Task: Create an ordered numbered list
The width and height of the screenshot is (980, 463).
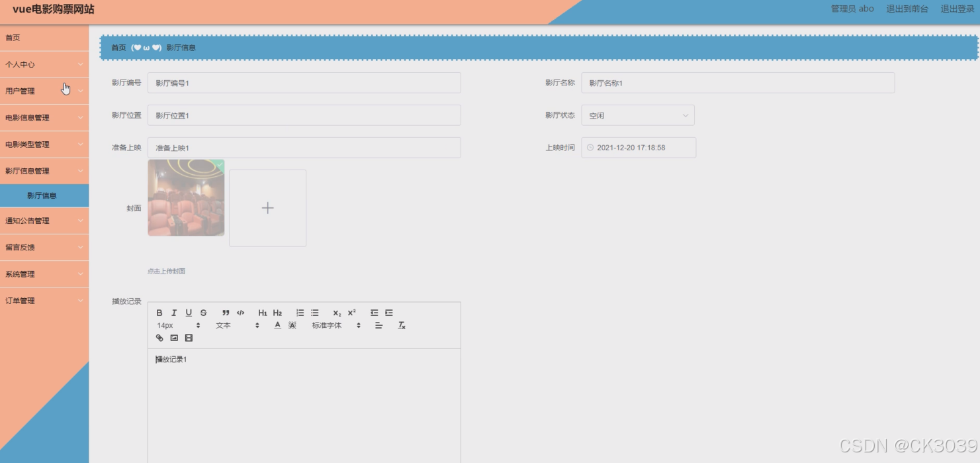Action: (300, 313)
